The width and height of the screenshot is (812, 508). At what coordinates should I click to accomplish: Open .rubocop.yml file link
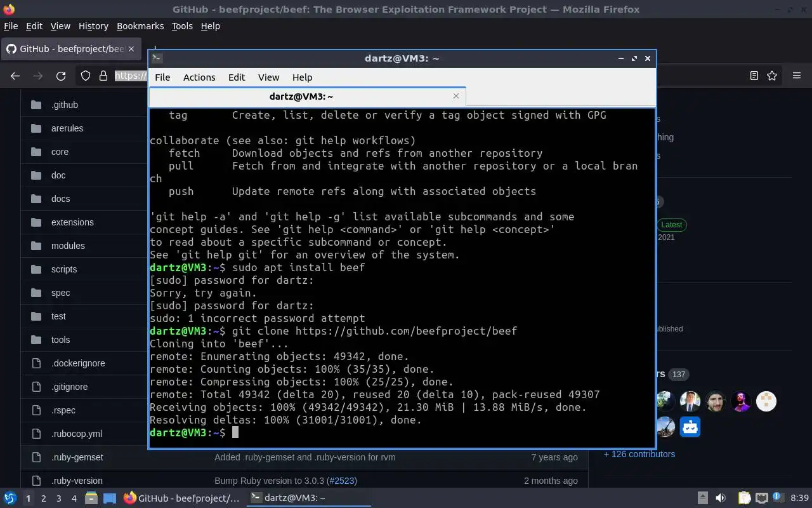pyautogui.click(x=77, y=434)
